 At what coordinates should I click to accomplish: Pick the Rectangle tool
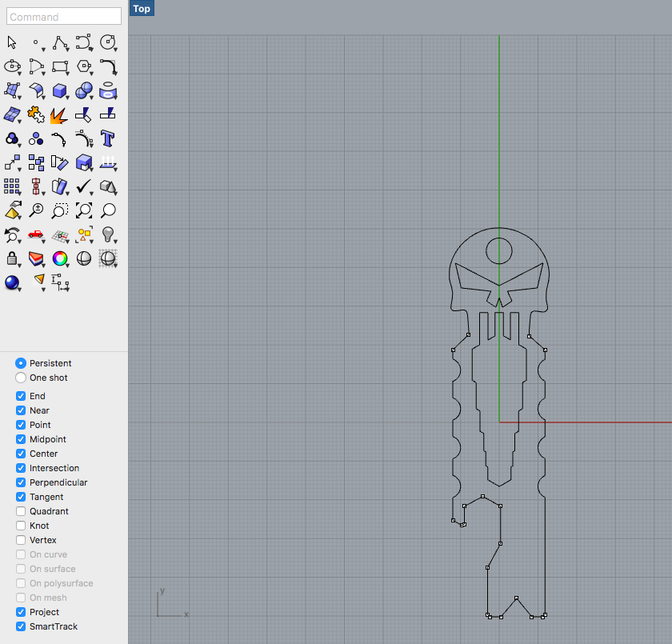click(60, 66)
